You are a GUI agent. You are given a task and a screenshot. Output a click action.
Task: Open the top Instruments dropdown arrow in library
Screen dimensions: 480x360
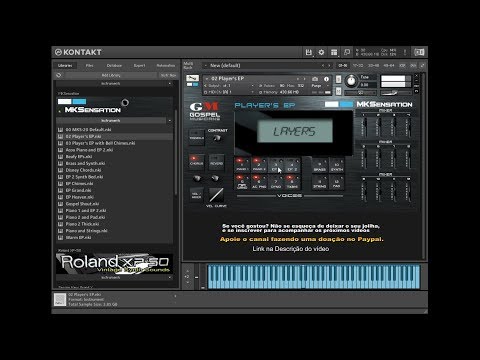170,84
